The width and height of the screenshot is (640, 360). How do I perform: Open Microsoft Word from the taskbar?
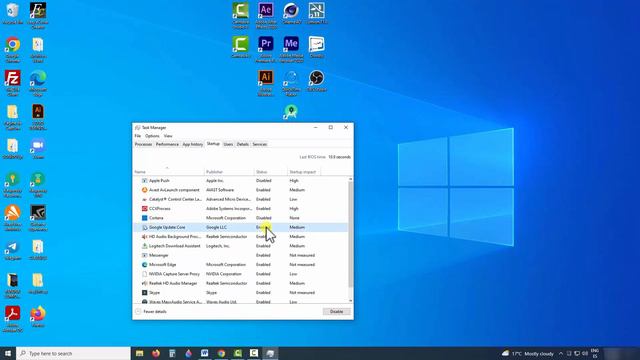tap(204, 353)
